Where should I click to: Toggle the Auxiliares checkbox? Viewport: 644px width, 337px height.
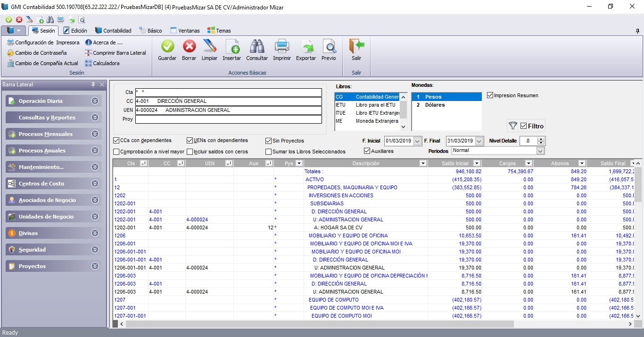click(x=367, y=151)
